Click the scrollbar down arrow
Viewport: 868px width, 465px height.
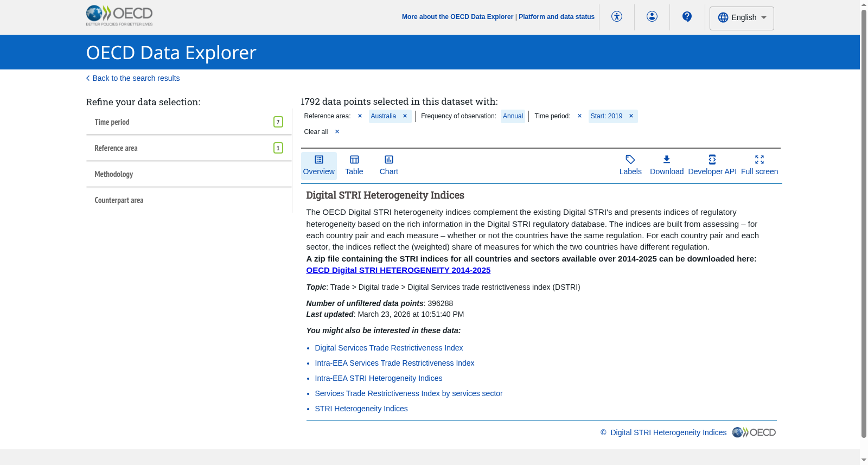[864, 460]
